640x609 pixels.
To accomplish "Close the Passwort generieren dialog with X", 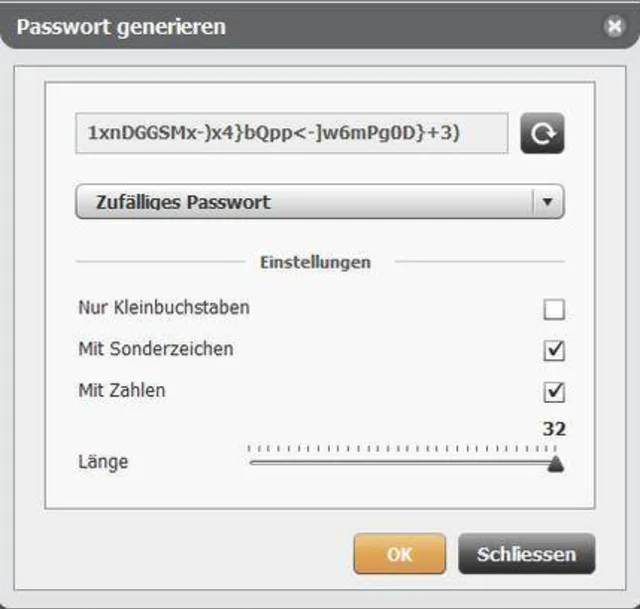I will coord(614,27).
